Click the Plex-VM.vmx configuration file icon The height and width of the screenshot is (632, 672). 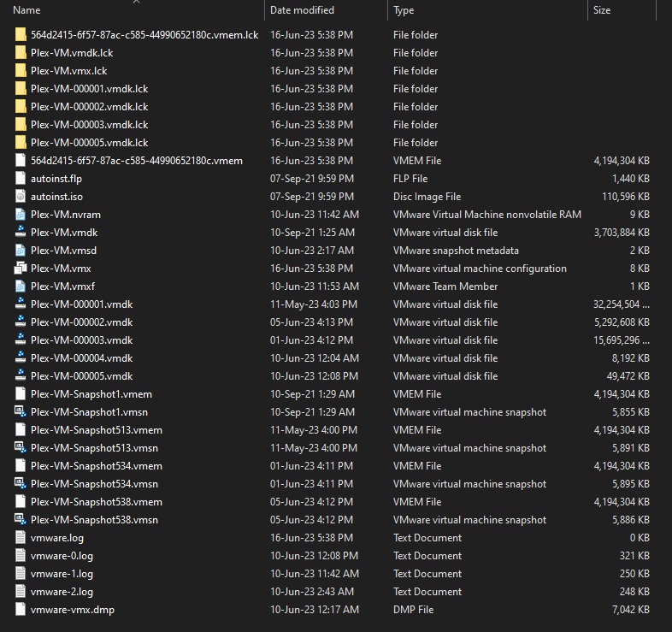[21, 269]
